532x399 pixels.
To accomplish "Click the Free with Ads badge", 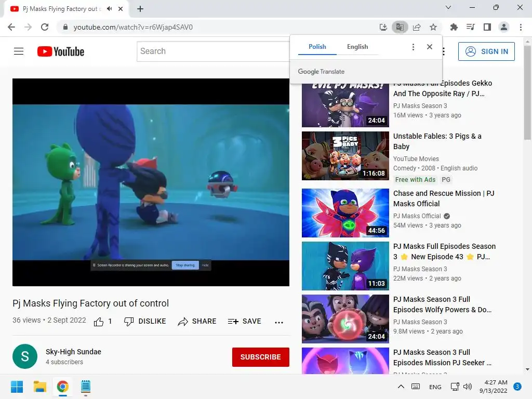I will 415,179.
